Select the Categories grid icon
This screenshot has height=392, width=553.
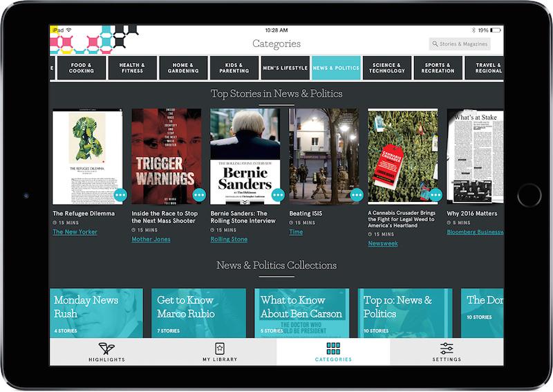(333, 348)
